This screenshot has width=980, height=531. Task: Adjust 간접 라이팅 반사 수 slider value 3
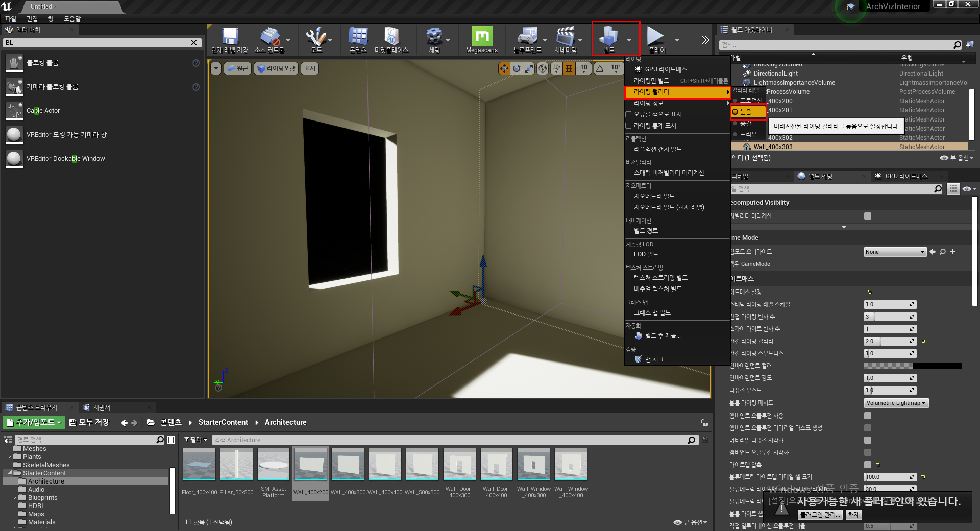[x=890, y=317]
